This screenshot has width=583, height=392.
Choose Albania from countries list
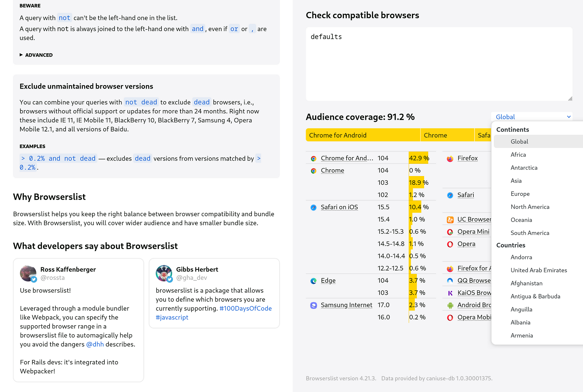(x=538, y=322)
